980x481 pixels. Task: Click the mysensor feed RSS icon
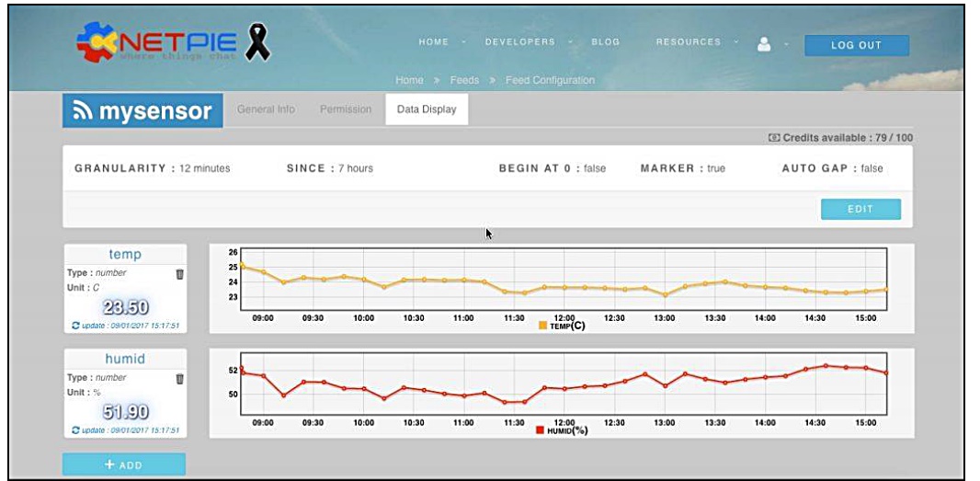(x=81, y=112)
